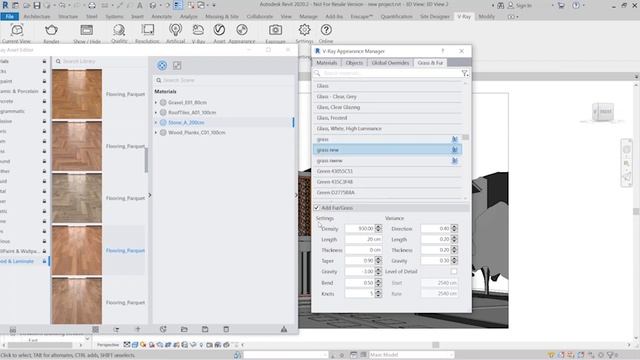Start rendering with the Render teapot icon

coord(51,31)
